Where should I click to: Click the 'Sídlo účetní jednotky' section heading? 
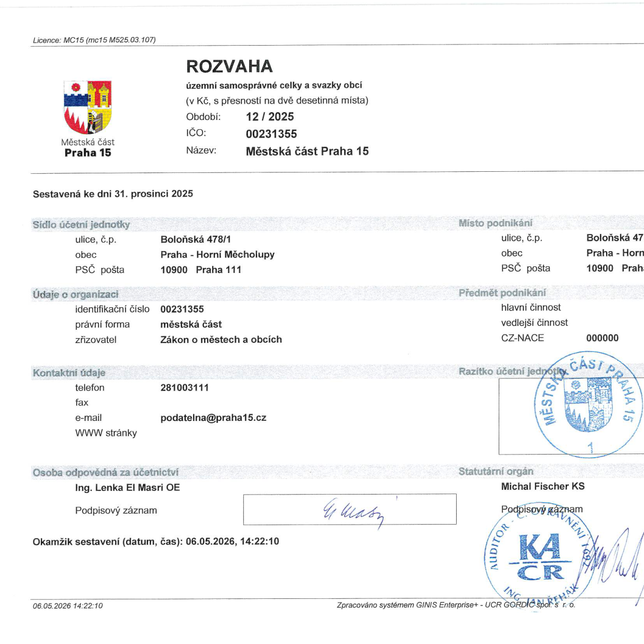(x=81, y=225)
